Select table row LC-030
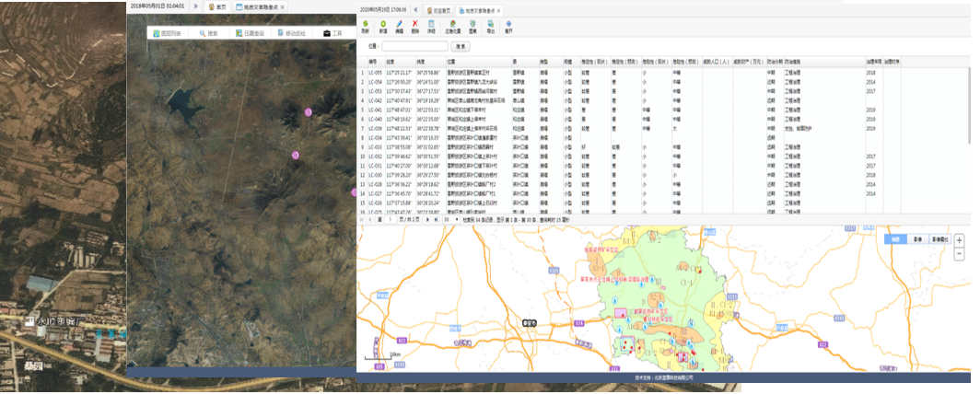 point(629,176)
